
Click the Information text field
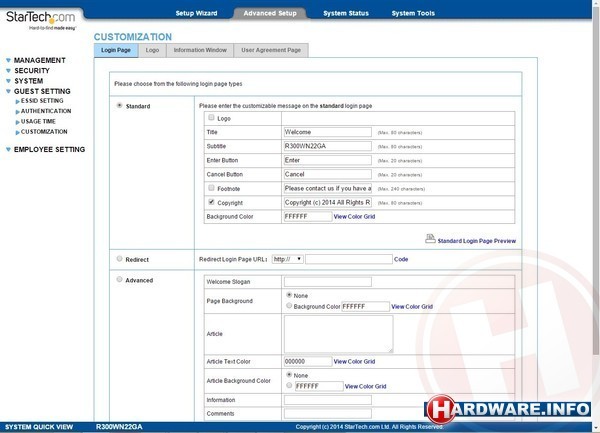click(x=328, y=400)
